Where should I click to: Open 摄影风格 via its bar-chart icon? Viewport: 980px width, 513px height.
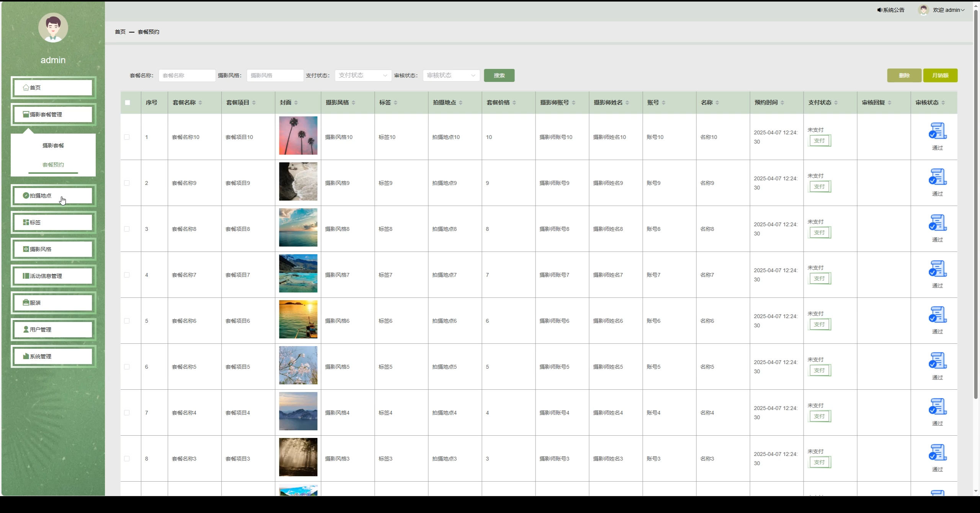[26, 249]
